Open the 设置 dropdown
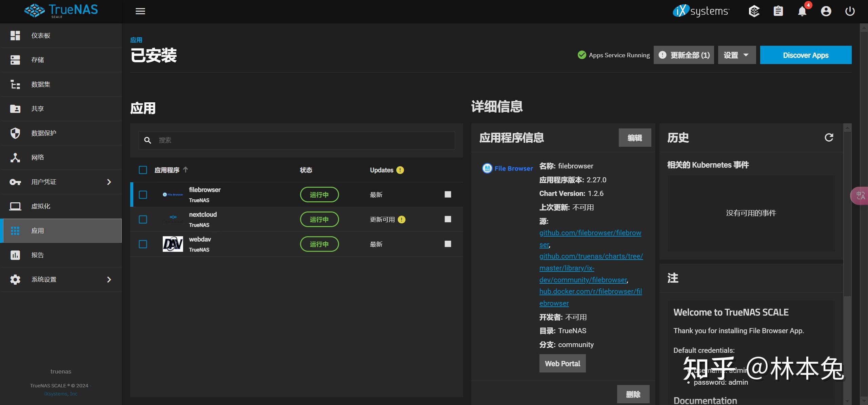This screenshot has width=868, height=405. pos(736,55)
